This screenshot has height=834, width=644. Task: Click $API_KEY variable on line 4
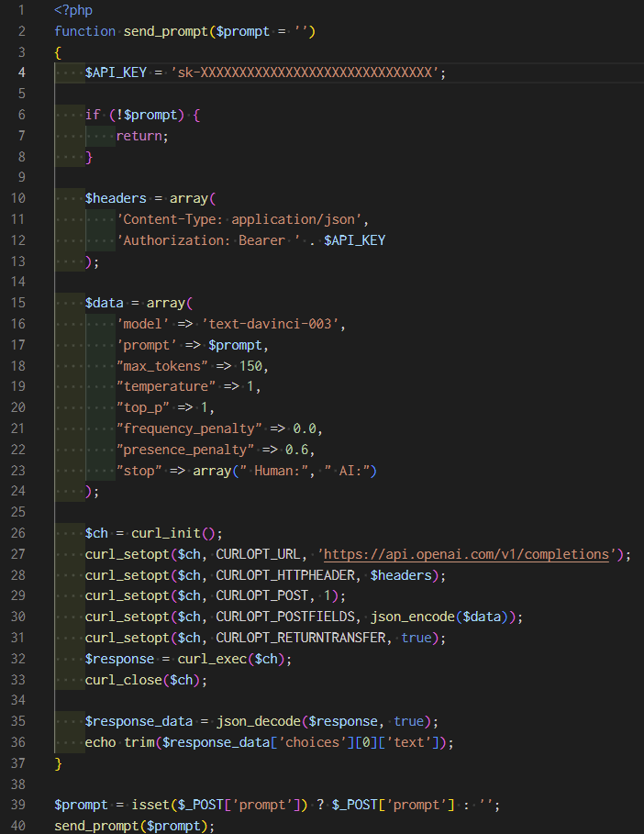pyautogui.click(x=116, y=72)
